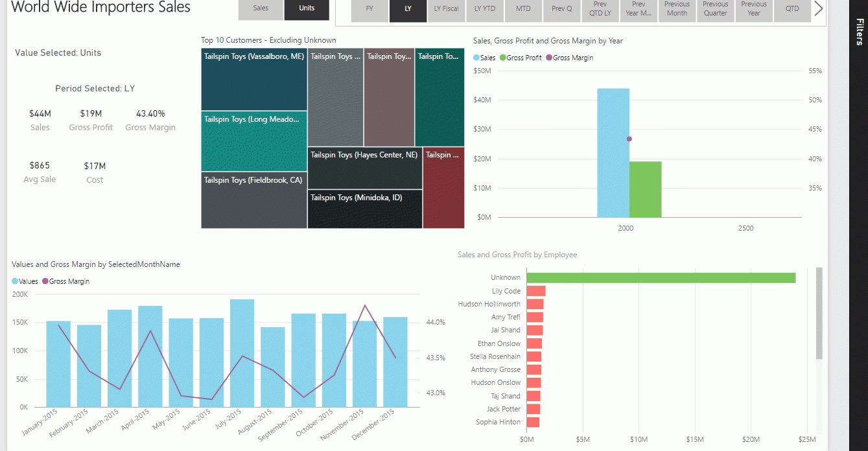Image resolution: width=868 pixels, height=451 pixels.
Task: Click the green Gross Profit legend marker
Action: [x=502, y=58]
